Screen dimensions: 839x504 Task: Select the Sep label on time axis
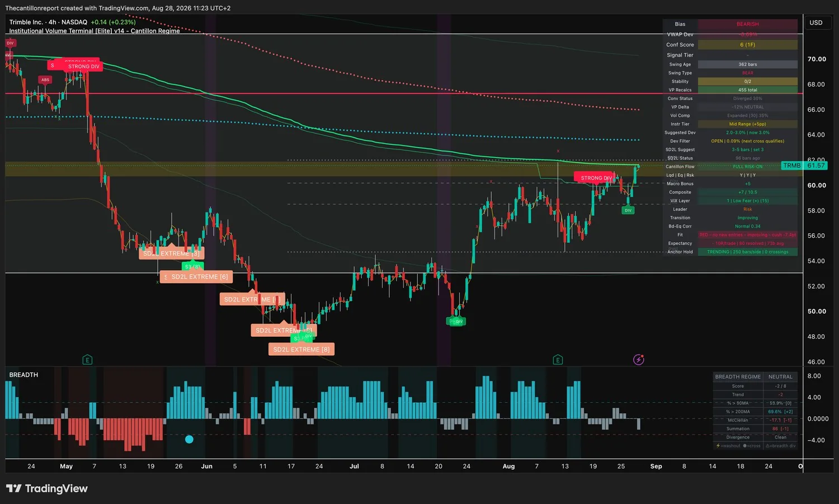(656, 467)
